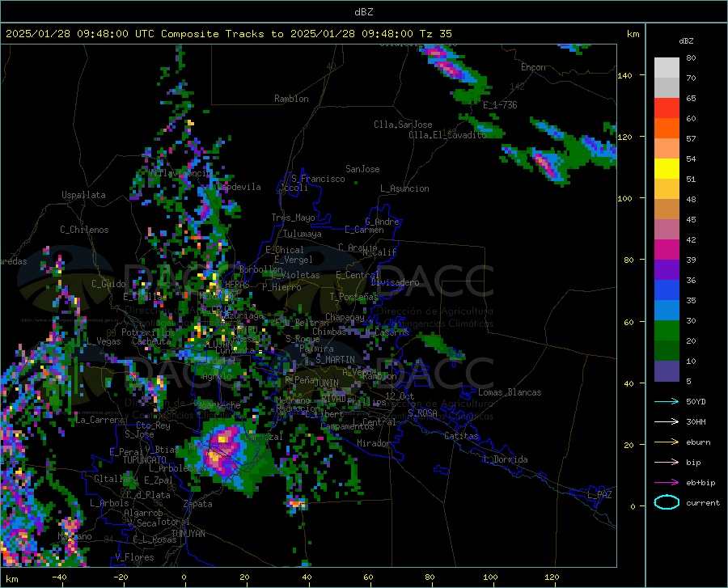This screenshot has width=728, height=588.
Task: Select the pink bip arrow legend symbol
Action: point(667,462)
